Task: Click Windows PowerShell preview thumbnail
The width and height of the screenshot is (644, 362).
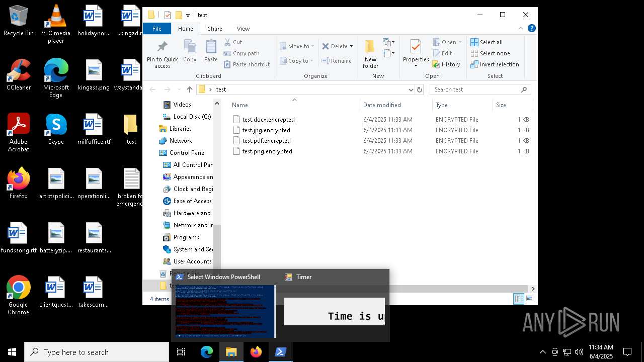Action: coord(225,311)
